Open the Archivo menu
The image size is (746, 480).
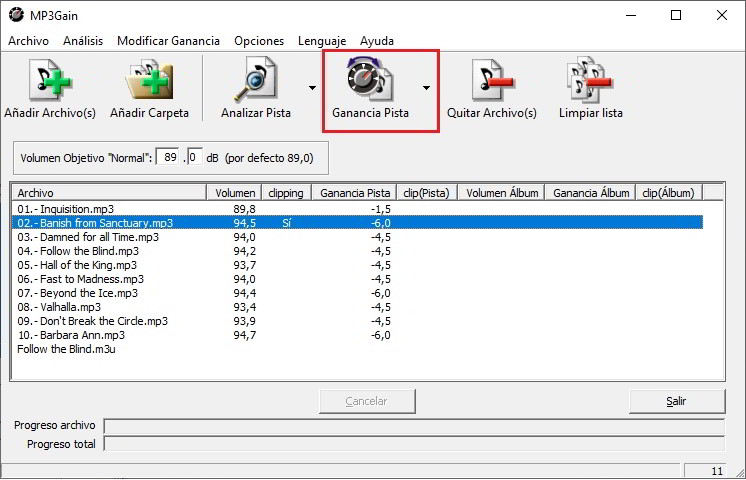coord(28,41)
